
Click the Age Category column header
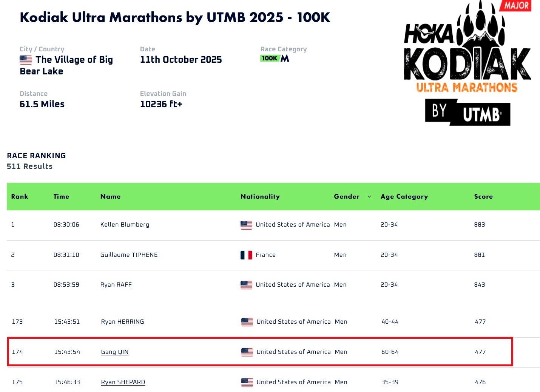404,196
